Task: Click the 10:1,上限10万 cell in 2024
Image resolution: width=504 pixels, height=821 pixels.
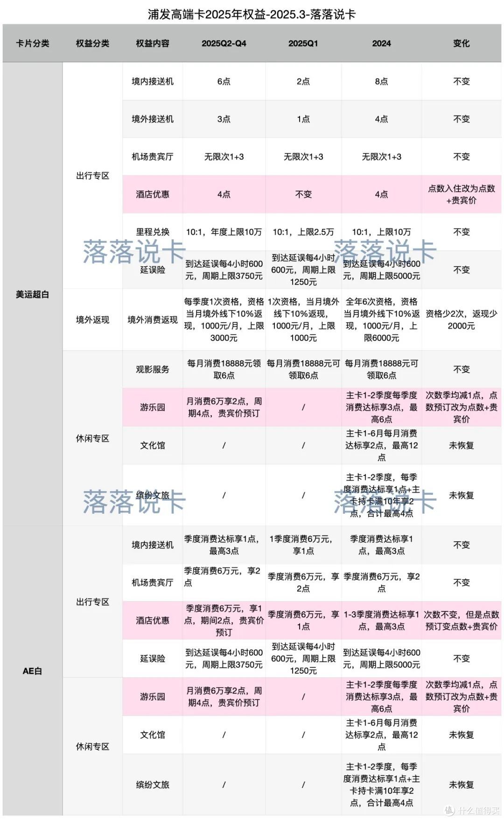Action: point(381,232)
